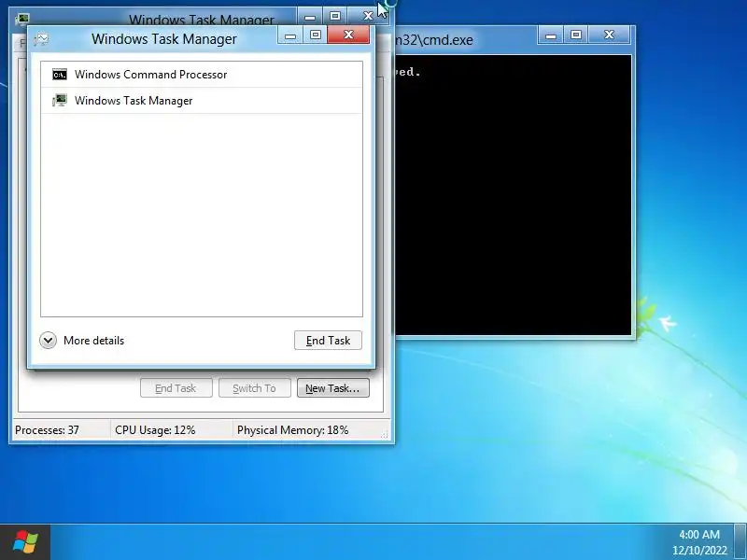Select Windows Command Processor in task list
The height and width of the screenshot is (560, 747).
tap(202, 75)
